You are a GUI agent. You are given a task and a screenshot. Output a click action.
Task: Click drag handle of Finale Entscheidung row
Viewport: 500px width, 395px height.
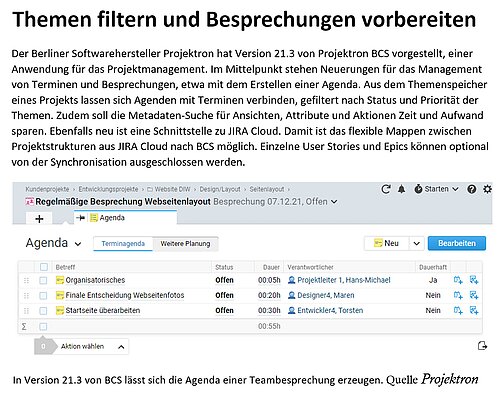26,295
